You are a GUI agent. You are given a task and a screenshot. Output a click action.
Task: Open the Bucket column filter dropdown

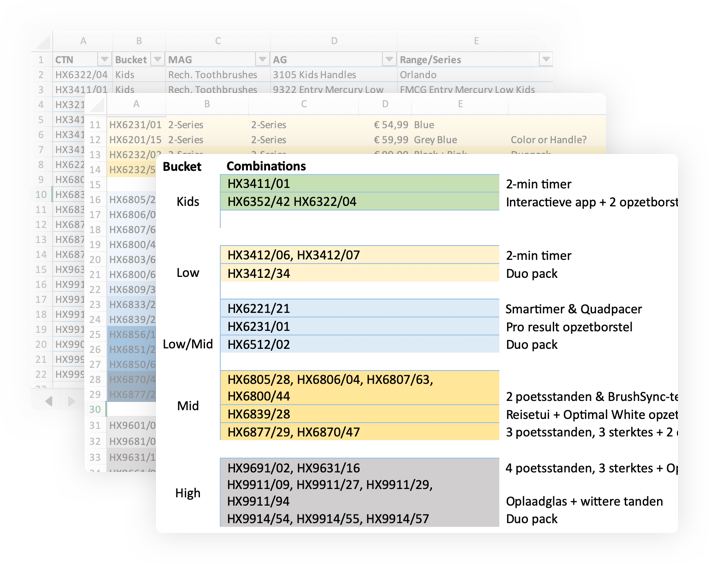[x=157, y=59]
